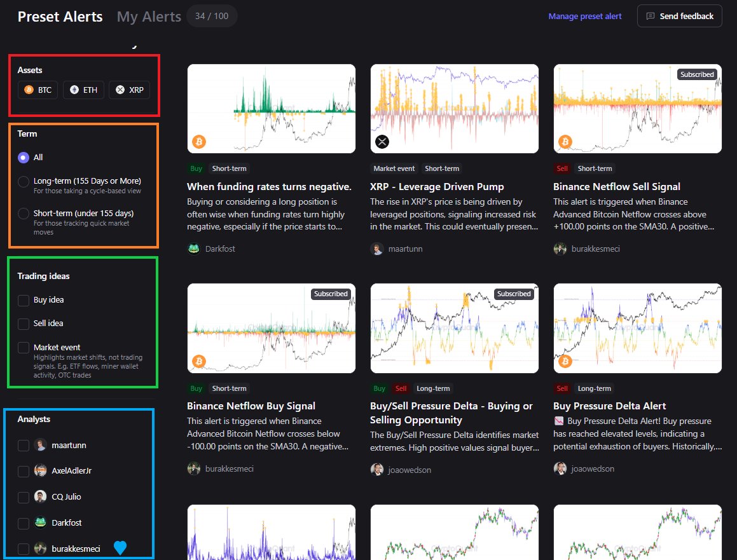737x560 pixels.
Task: Click the speech bubble icon in Send feedback
Action: pyautogui.click(x=651, y=17)
